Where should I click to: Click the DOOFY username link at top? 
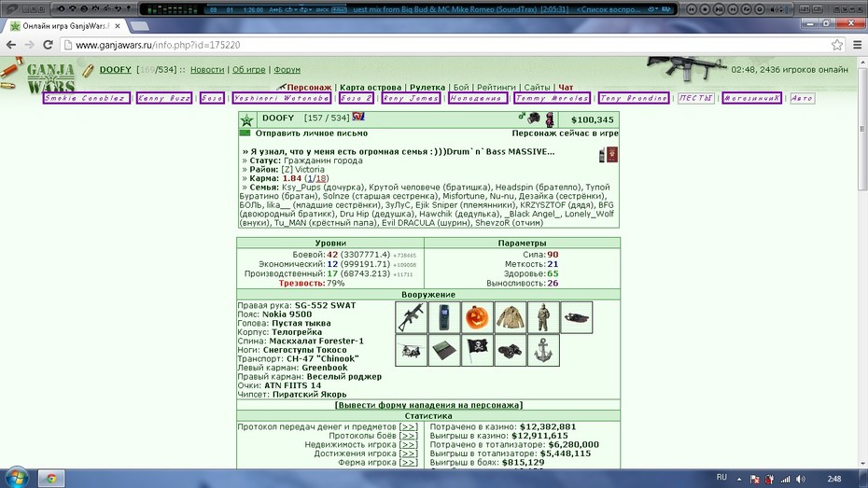coord(115,70)
